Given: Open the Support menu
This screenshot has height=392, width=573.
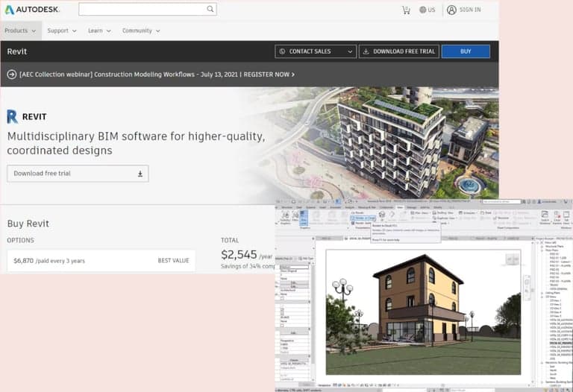Looking at the screenshot, I should 62,31.
